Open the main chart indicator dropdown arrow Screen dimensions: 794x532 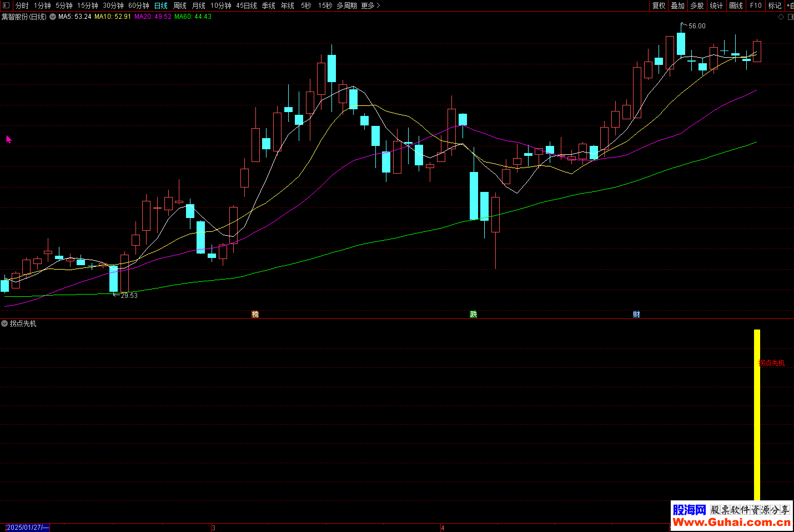click(53, 17)
